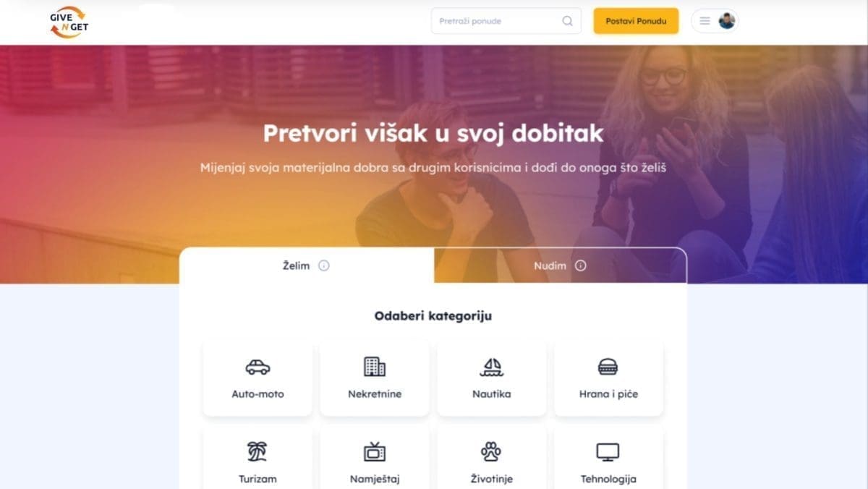Click the Postavi Ponudu button
Image resolution: width=868 pixels, height=489 pixels.
pos(636,21)
